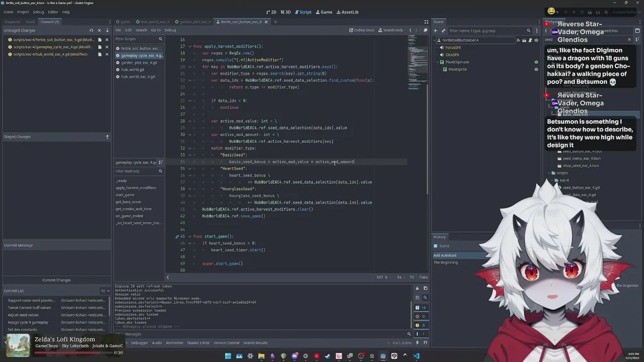Open the Scene menu
Screen dimensions: 644x362
[9, 12]
